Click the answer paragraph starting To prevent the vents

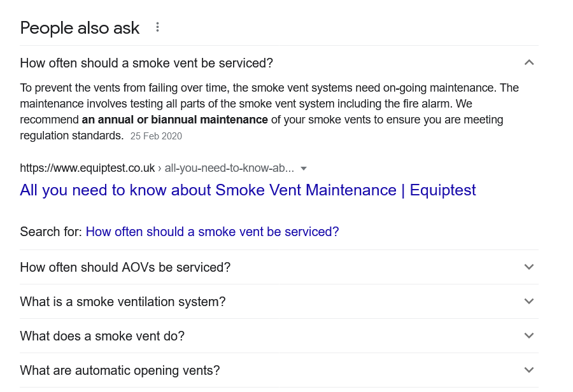click(x=269, y=112)
